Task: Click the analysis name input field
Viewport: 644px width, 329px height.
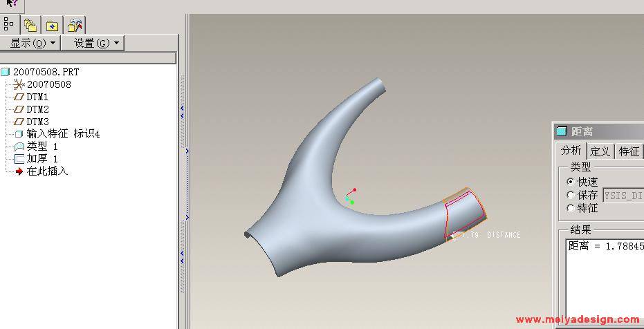Action: tap(623, 196)
